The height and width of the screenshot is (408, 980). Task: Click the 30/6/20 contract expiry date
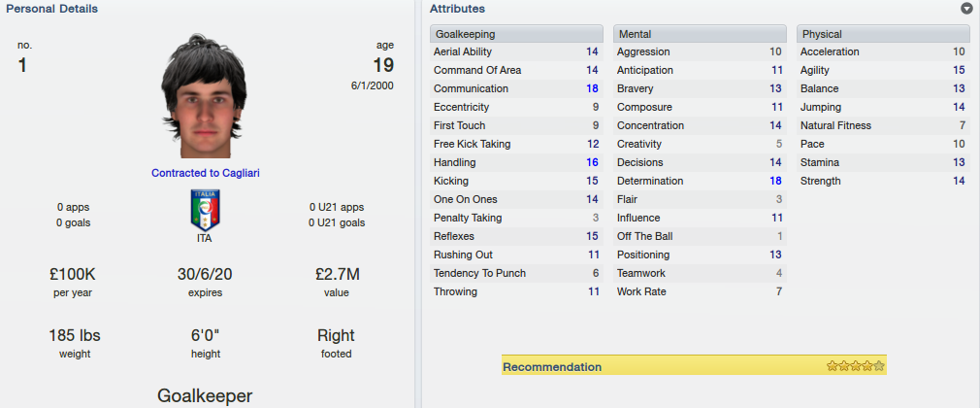click(x=205, y=274)
